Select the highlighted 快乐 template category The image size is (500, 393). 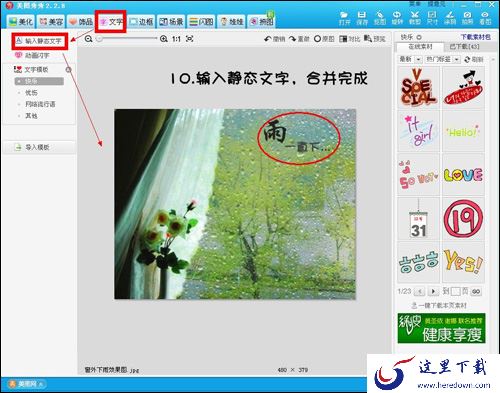point(39,81)
